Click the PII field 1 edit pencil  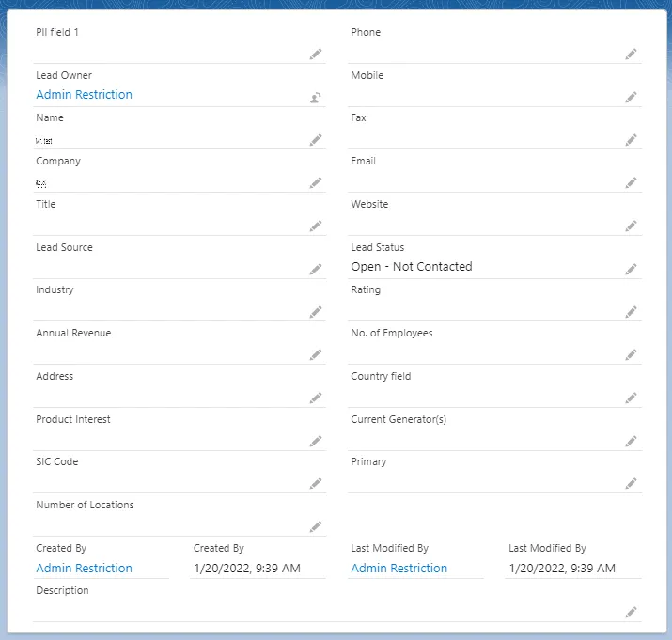(x=316, y=55)
